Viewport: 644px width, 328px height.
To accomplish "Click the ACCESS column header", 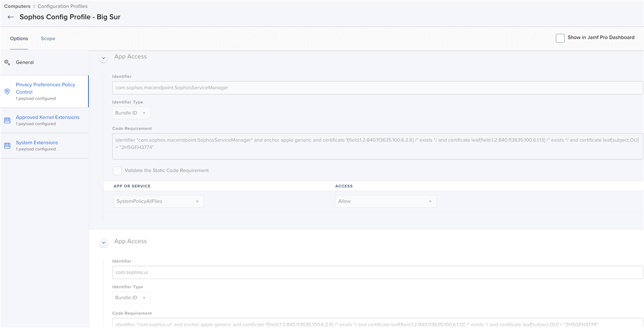I will click(x=344, y=186).
